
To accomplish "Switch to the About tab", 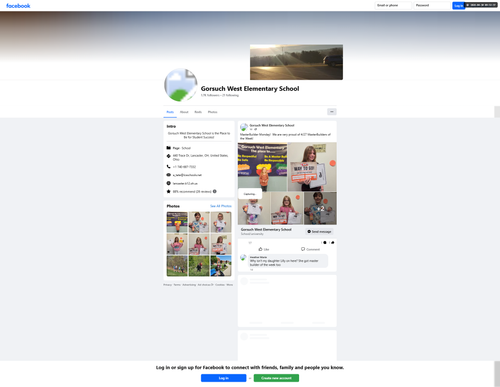I will click(184, 112).
